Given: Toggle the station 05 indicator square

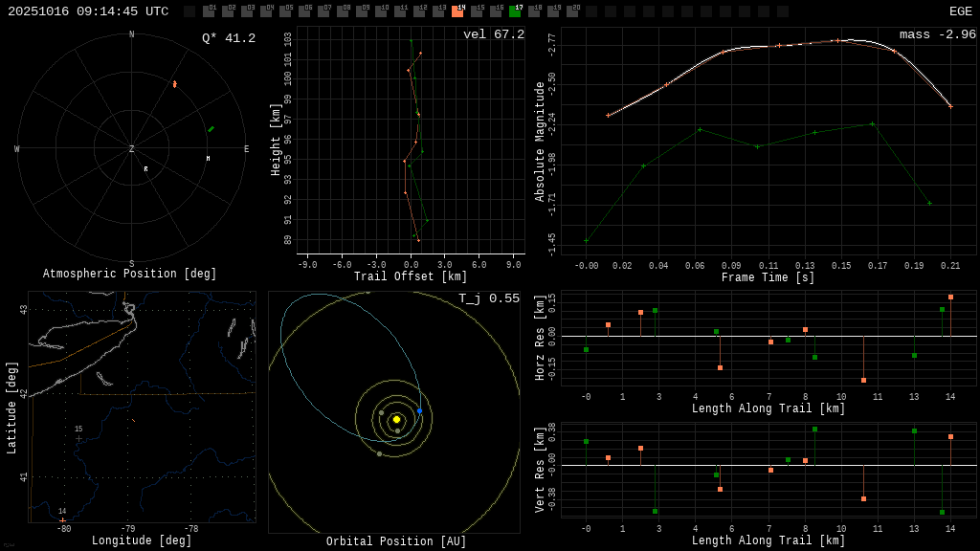Looking at the screenshot, I should pos(285,11).
